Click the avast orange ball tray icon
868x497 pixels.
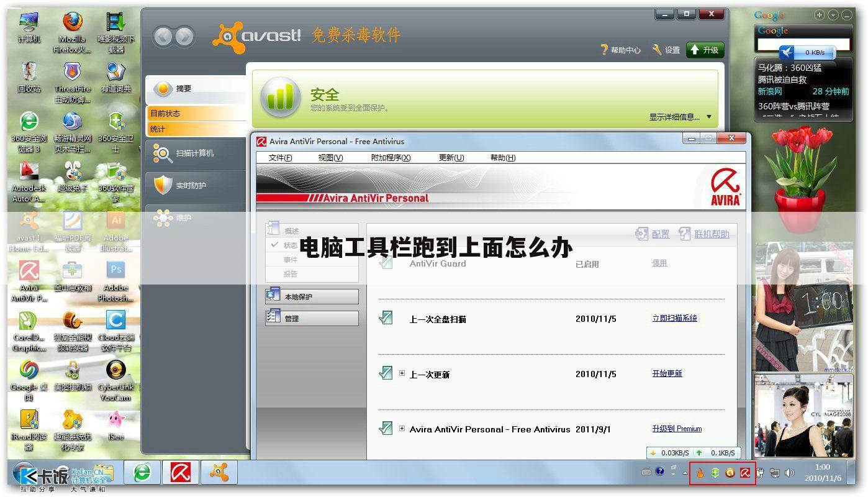tap(730, 473)
